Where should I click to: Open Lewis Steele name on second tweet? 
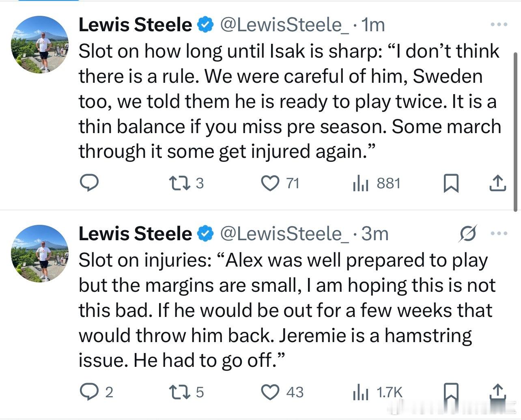pos(135,233)
